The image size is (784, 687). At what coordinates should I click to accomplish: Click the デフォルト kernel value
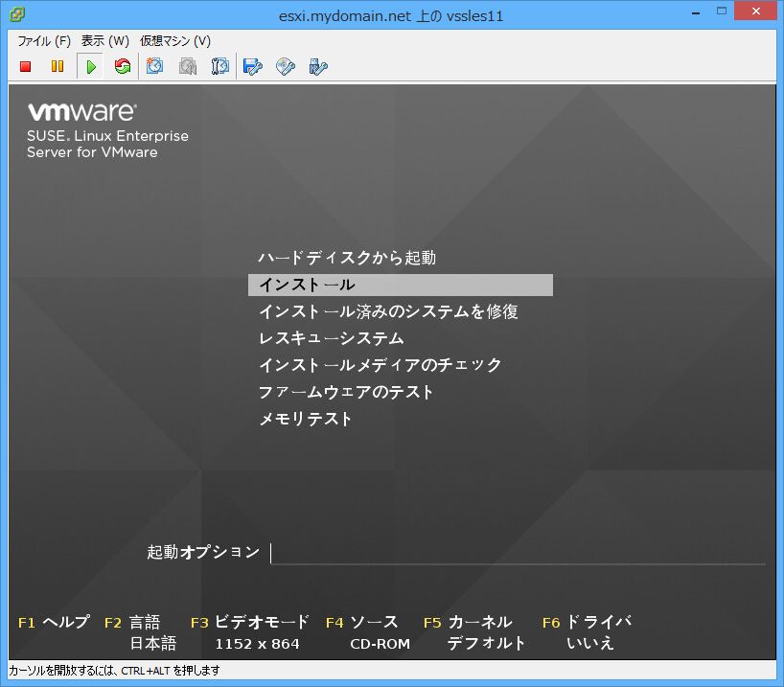tap(486, 644)
